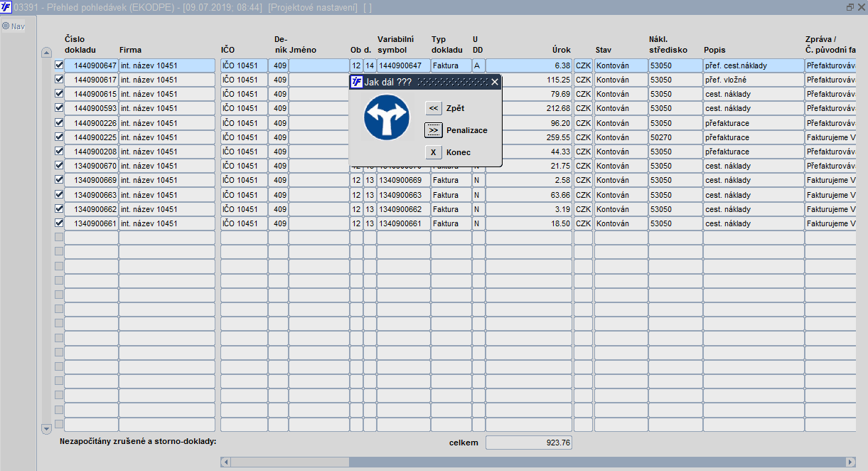Viewport: 868px width, 471px height.
Task: Select Variabilní symbol cell 1340900663
Action: pyautogui.click(x=403, y=195)
